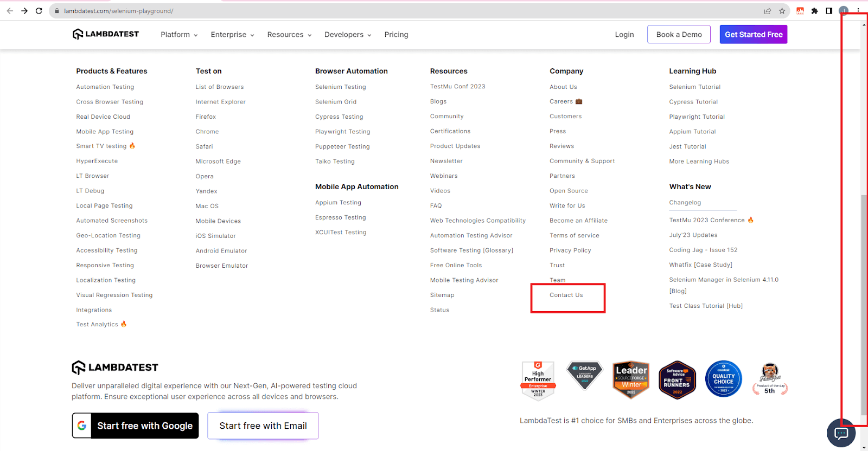Click the browser forward arrow
This screenshot has width=868, height=451.
[x=24, y=11]
